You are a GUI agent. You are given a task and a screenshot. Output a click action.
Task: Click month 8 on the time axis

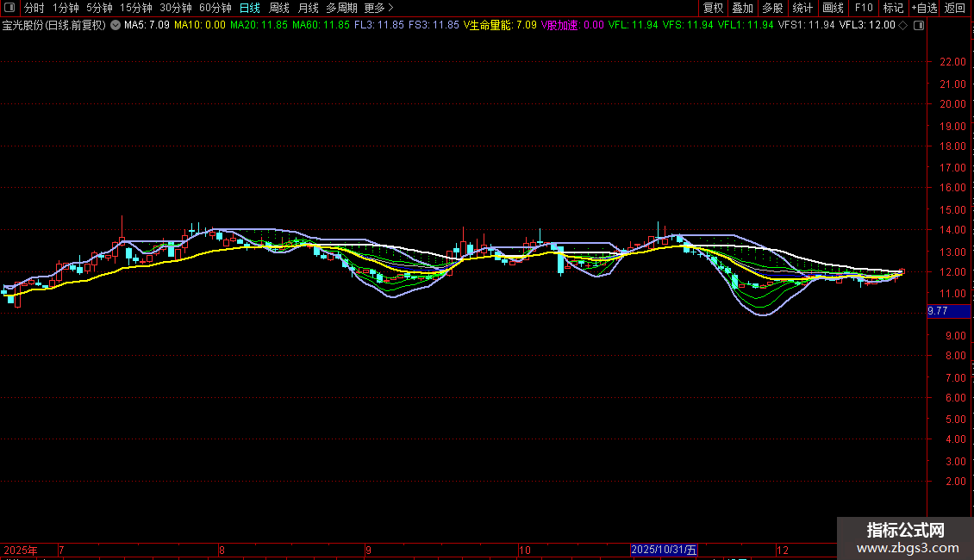[x=222, y=550]
